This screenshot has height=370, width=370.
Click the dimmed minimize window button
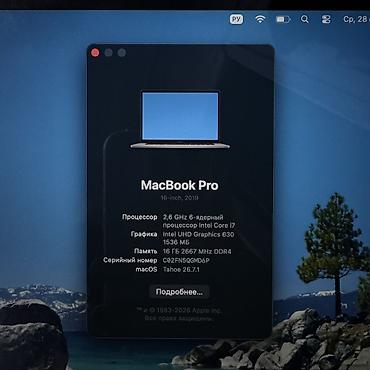[108, 53]
